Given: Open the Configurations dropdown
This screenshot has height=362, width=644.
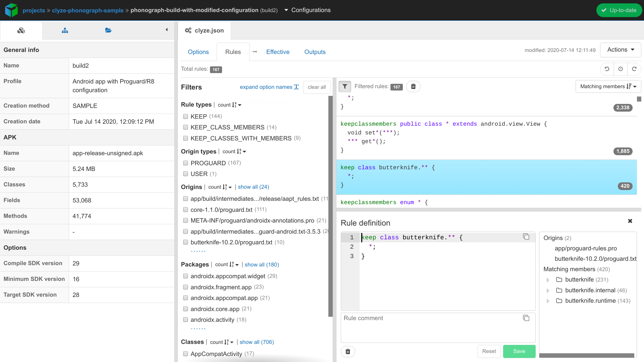Looking at the screenshot, I should [x=307, y=10].
